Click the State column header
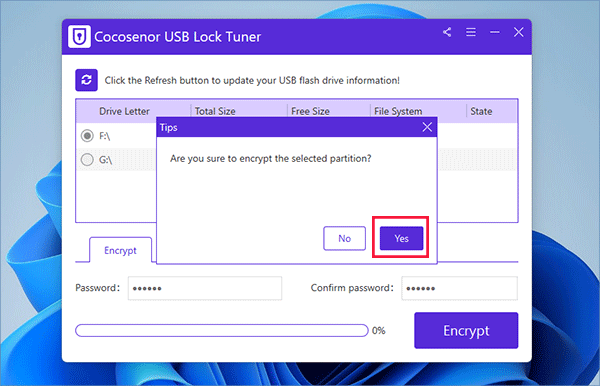 481,111
